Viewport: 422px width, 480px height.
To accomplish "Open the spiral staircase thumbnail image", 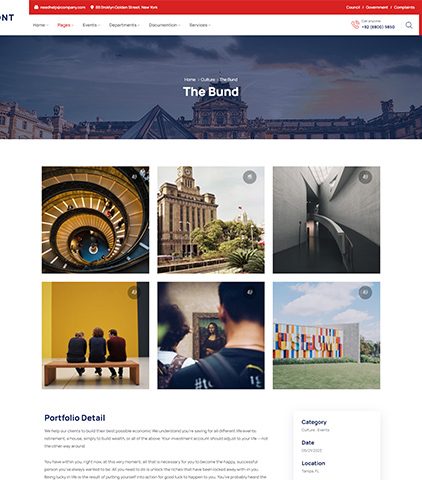I will click(x=95, y=220).
